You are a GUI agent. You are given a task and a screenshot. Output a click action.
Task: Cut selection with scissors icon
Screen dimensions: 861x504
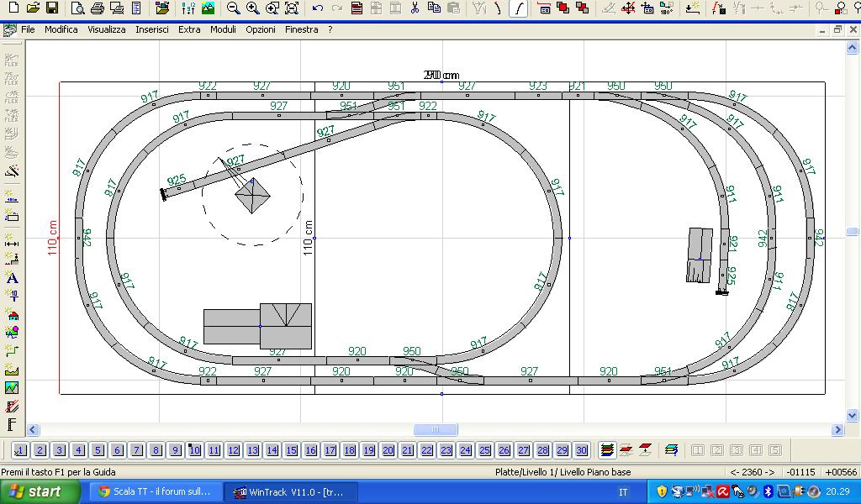pyautogui.click(x=415, y=8)
